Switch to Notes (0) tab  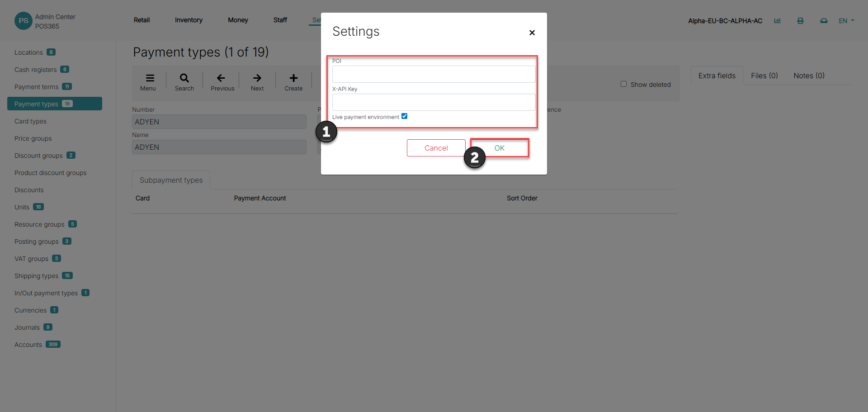809,76
